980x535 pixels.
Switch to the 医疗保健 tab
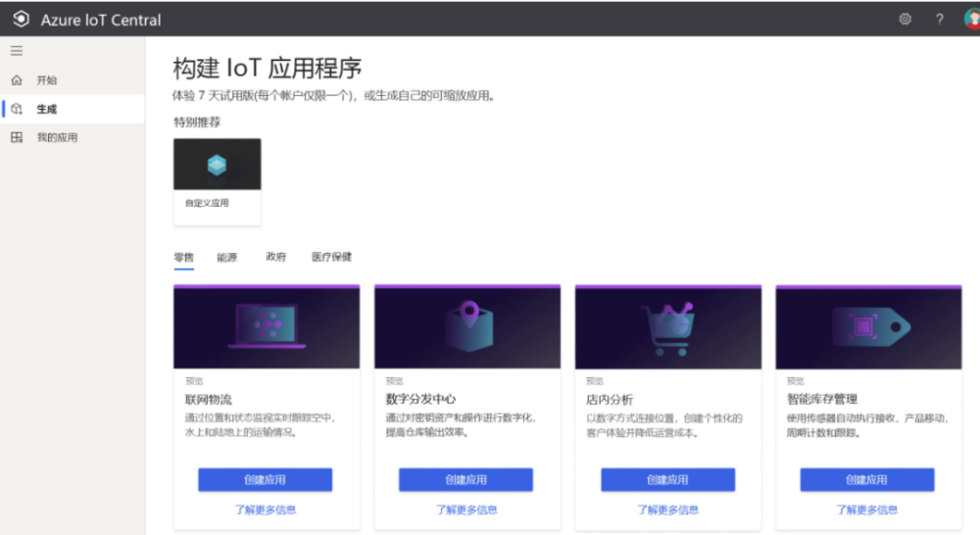click(331, 257)
